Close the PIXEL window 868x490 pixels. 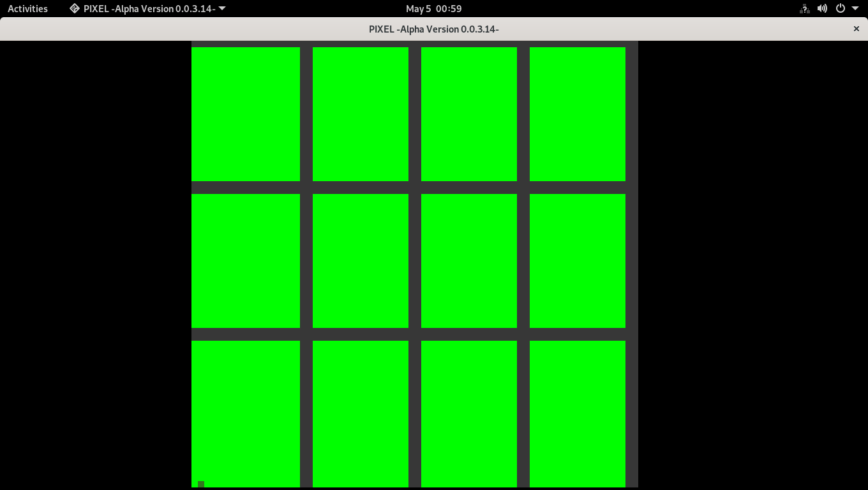tap(857, 29)
